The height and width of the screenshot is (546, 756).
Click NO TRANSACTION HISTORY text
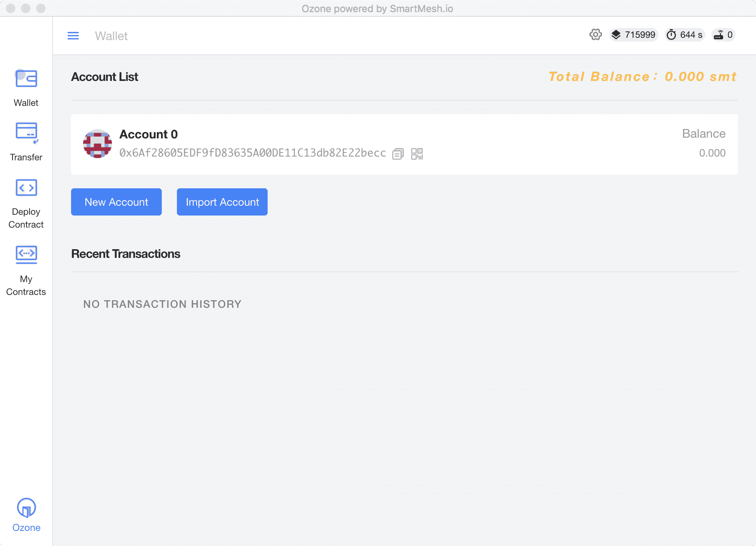coord(162,304)
